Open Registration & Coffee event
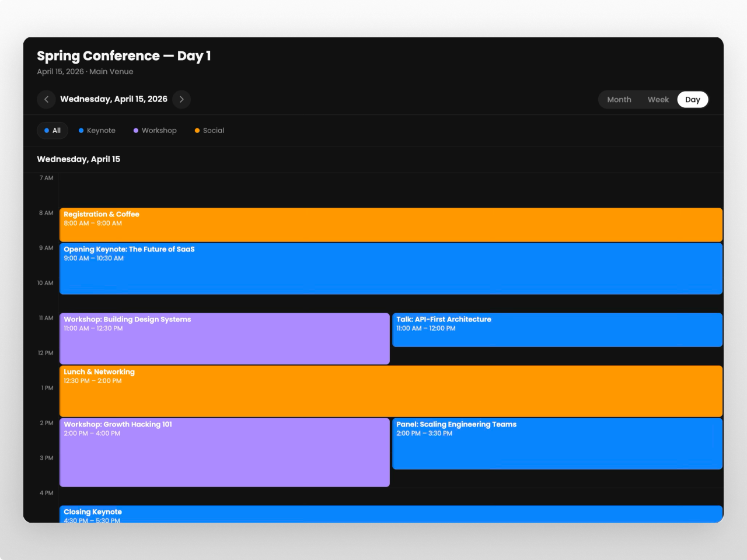 pyautogui.click(x=391, y=225)
